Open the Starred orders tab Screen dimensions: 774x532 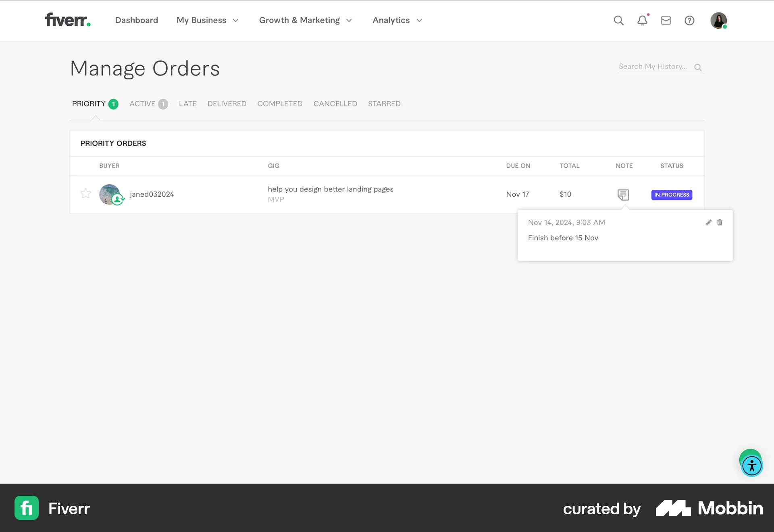click(x=384, y=104)
